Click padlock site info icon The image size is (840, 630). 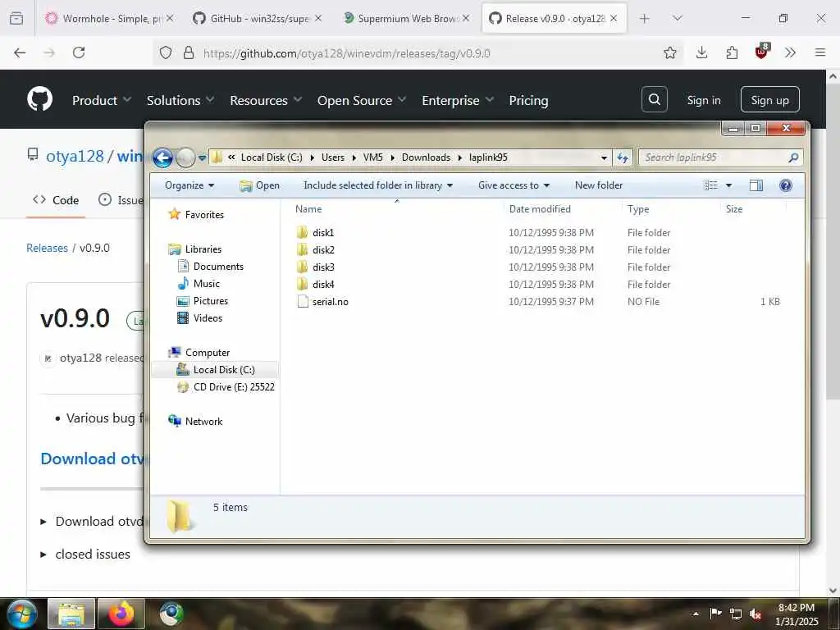pos(189,52)
